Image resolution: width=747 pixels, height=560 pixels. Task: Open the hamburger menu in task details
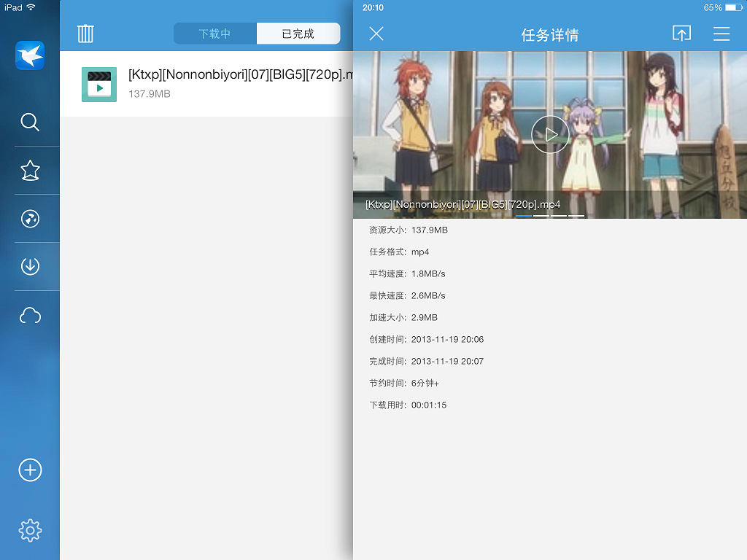721,34
